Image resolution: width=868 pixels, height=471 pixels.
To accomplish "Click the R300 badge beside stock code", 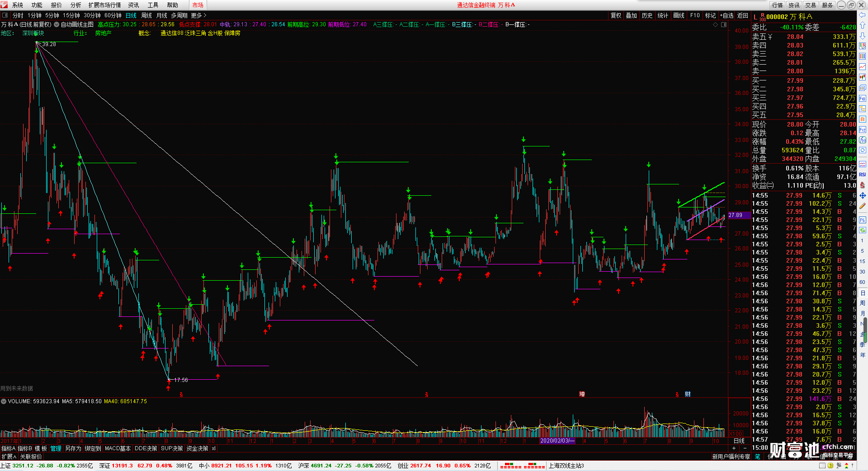I will coord(762,17).
